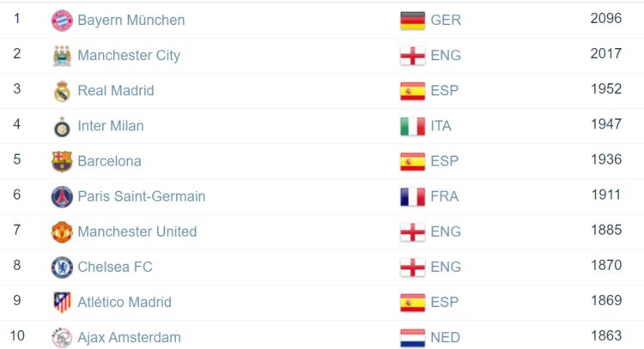
Task: Open the Manchester City team link
Action: [x=129, y=56]
